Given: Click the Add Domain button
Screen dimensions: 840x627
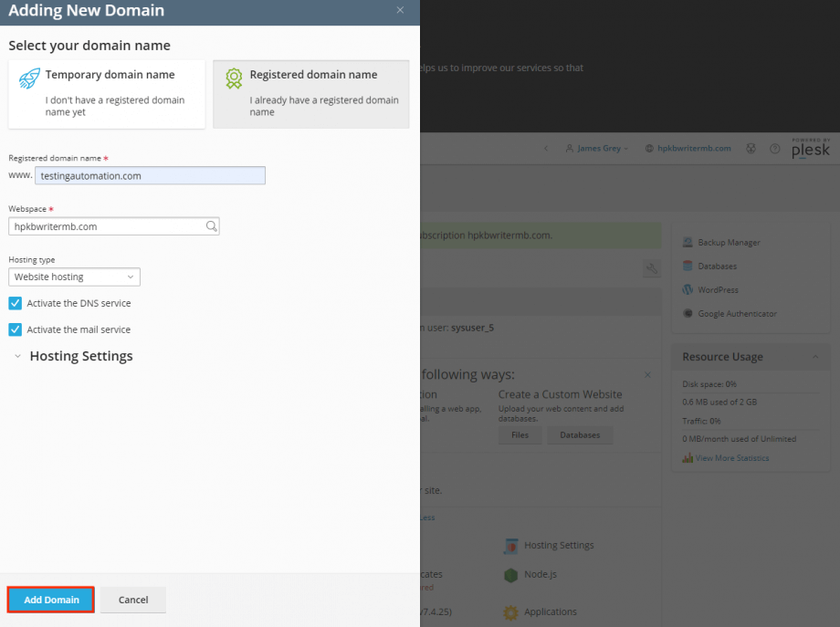Looking at the screenshot, I should 50,600.
